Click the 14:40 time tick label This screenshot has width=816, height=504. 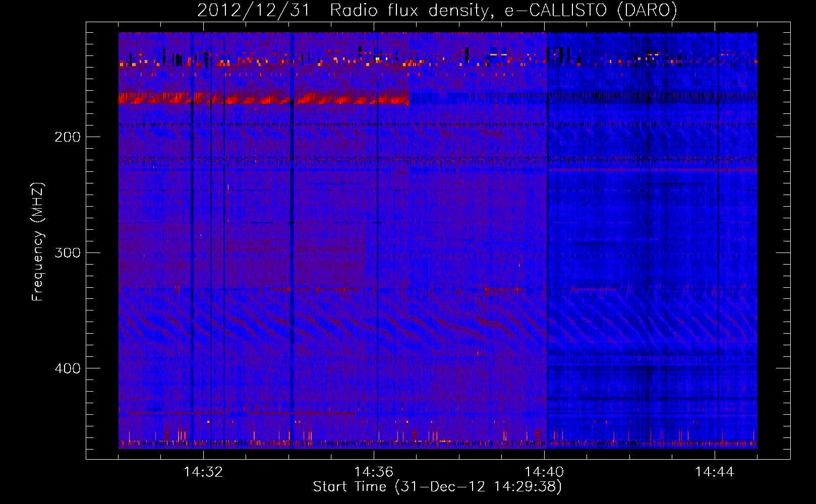[x=544, y=472]
